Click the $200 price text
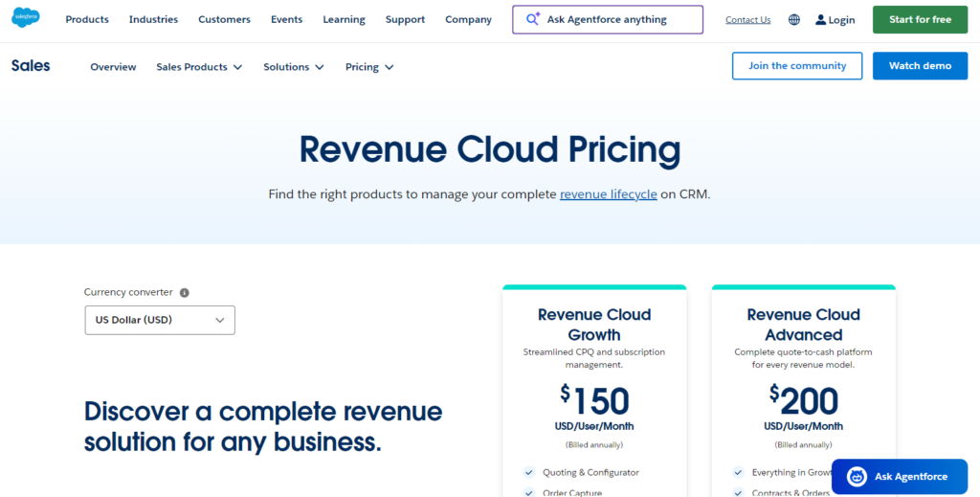The width and height of the screenshot is (980, 497). [803, 400]
